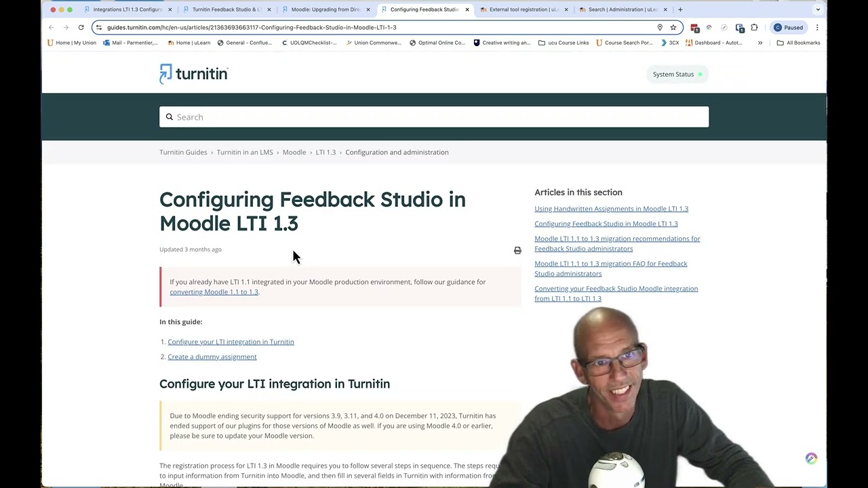Open the Extensions puzzle piece menu

click(x=754, y=28)
